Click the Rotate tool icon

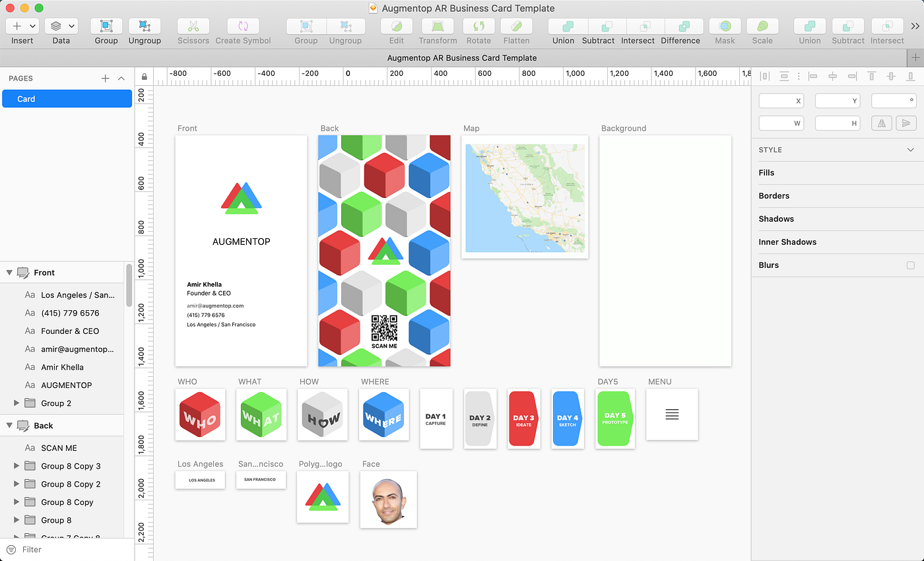tap(479, 26)
